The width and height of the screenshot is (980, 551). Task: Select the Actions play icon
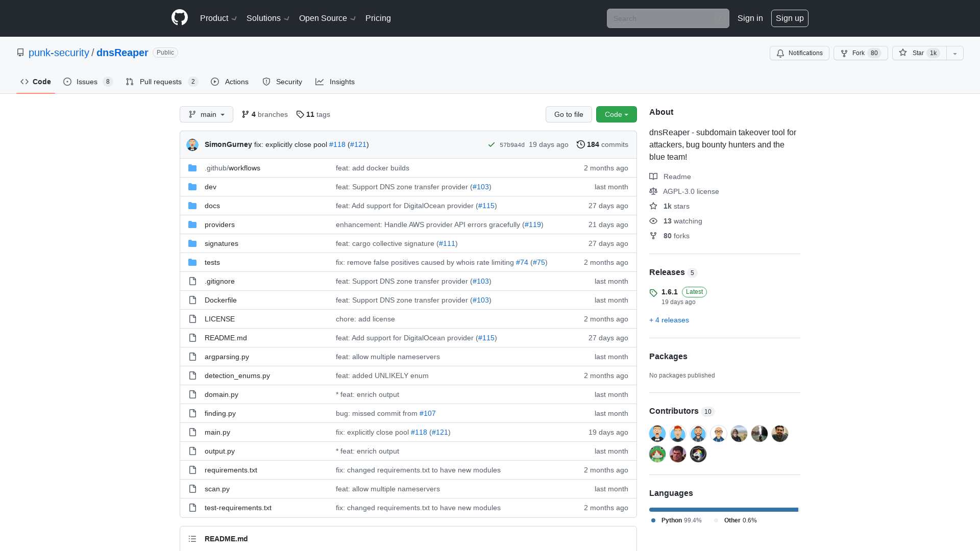(x=215, y=82)
